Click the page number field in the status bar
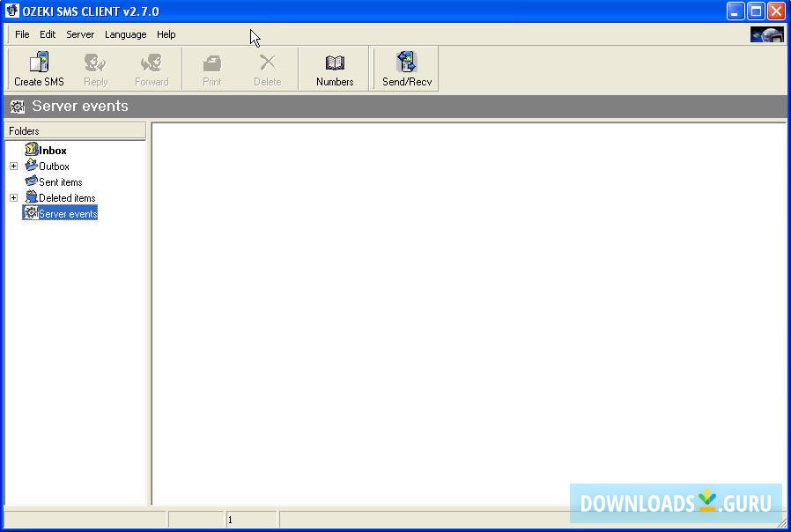Screen dimensions: 791x532 pos(251,519)
